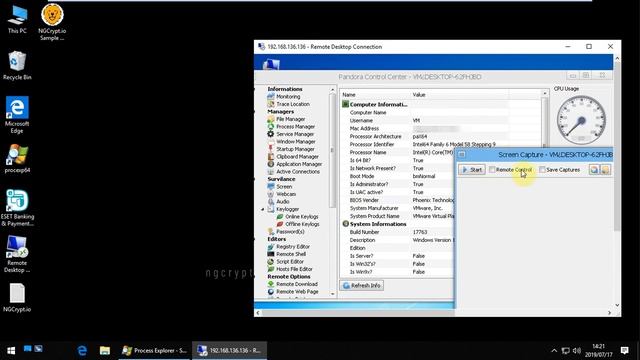Open the Recycle Bin

(17, 65)
